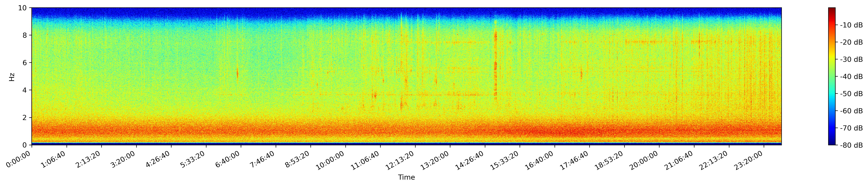Click the 'Time' x-axis title

click(406, 178)
